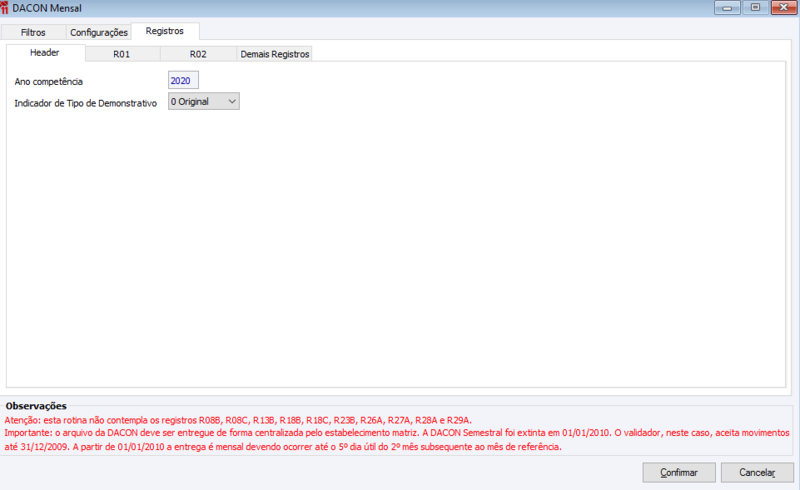
Task: Minimize the DACON Mensal window
Action: (728, 8)
